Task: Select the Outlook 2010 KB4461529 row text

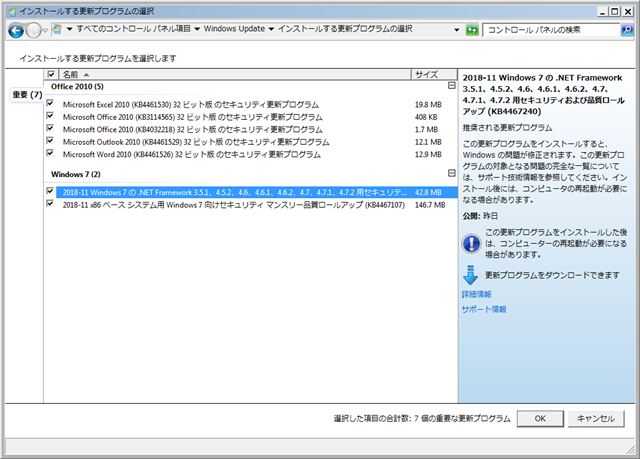Action: coord(196,142)
